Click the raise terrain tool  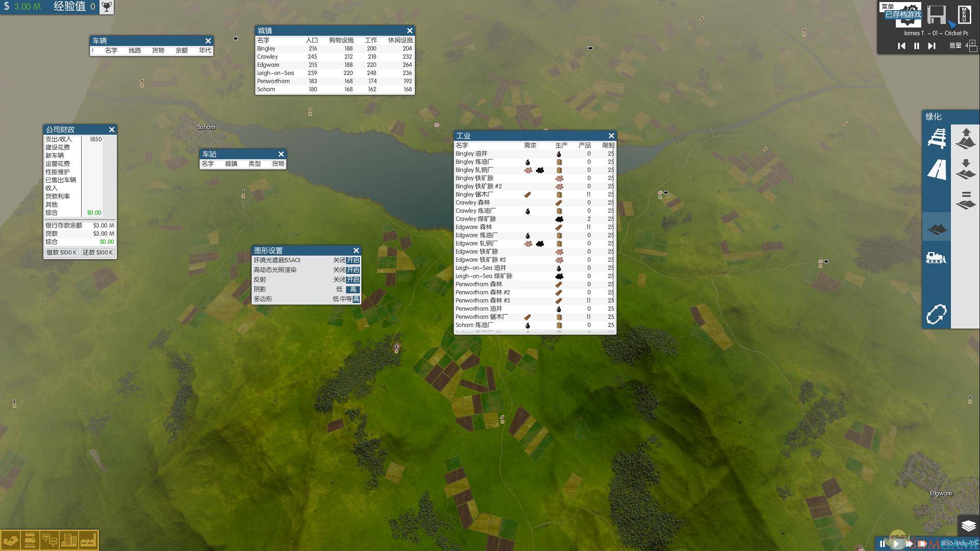coord(965,138)
